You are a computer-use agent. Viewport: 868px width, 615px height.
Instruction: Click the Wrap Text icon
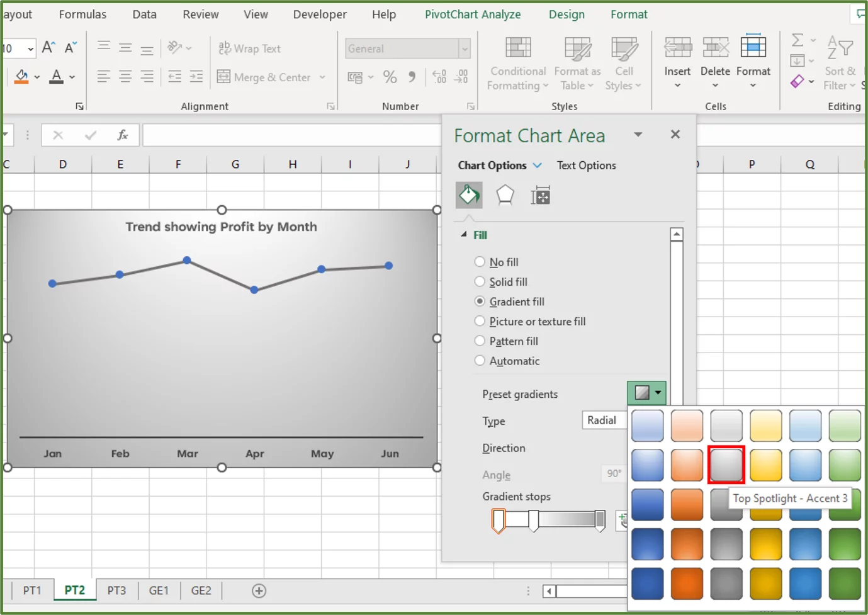coord(223,48)
